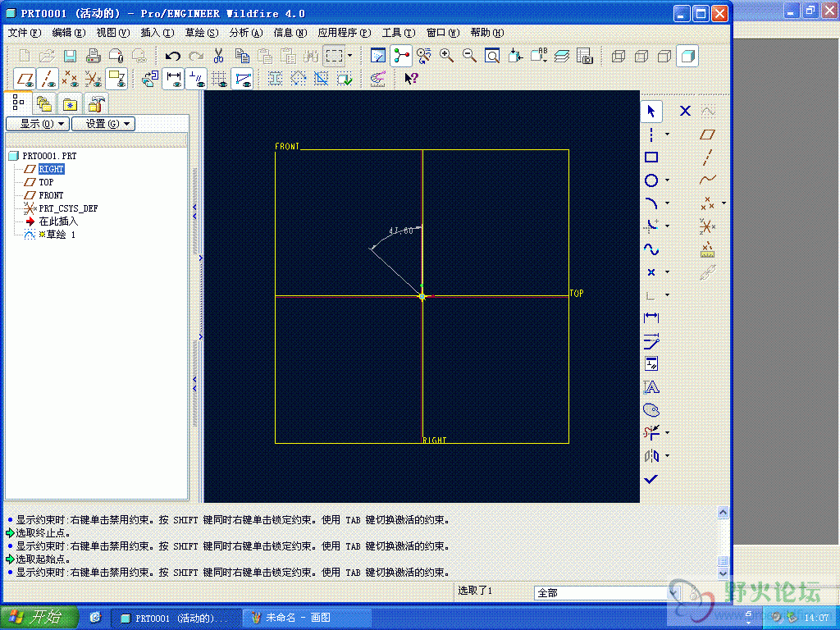Screen dimensions: 840x630
Task: Open the 草绘(S) menu
Action: point(202,33)
